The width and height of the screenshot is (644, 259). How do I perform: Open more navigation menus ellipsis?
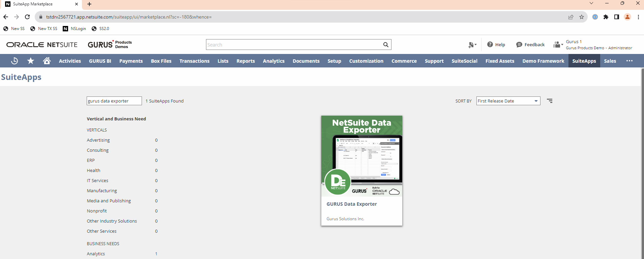[630, 61]
